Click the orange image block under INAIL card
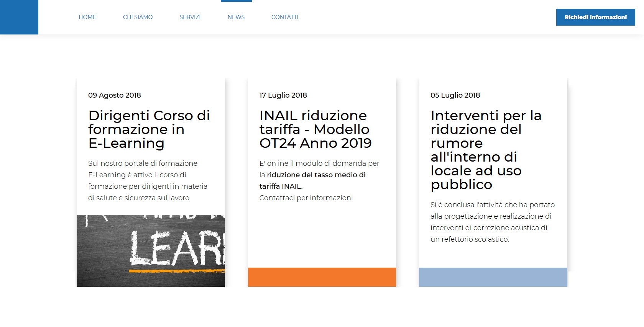The width and height of the screenshot is (644, 327). click(322, 277)
